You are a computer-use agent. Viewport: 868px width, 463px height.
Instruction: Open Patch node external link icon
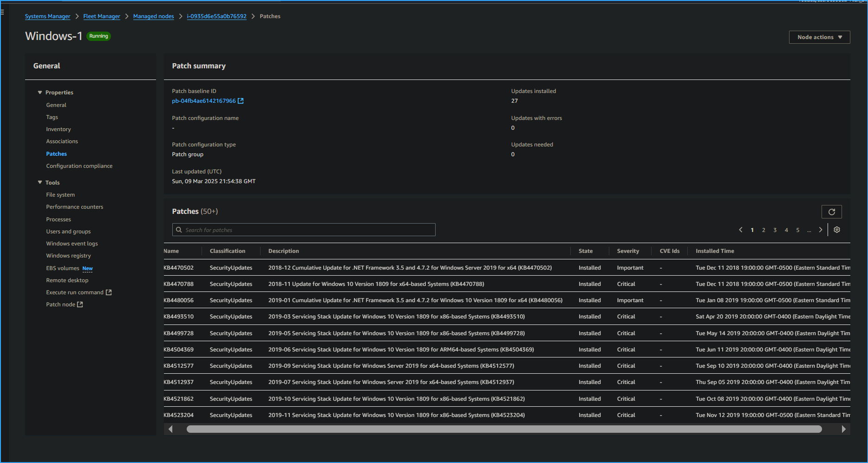click(80, 304)
